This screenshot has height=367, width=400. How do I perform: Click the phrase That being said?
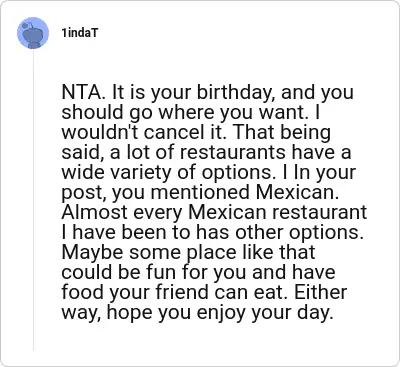[x=196, y=142]
